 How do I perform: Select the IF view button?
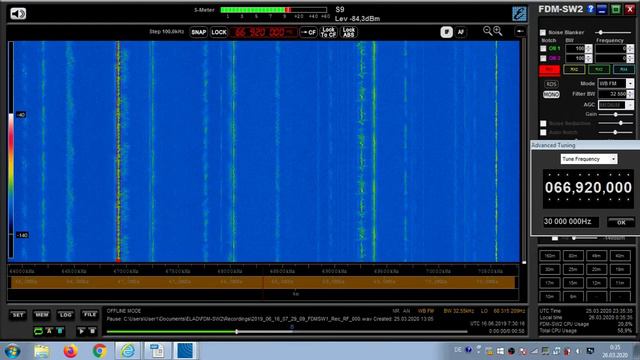pos(447,32)
